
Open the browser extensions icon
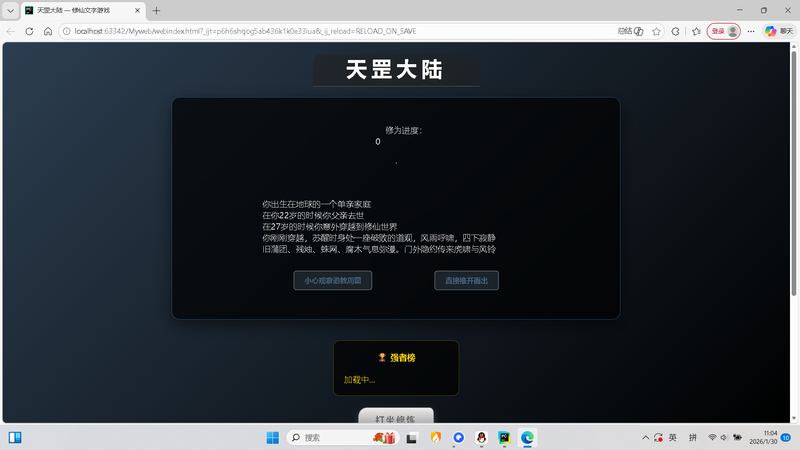point(676,31)
